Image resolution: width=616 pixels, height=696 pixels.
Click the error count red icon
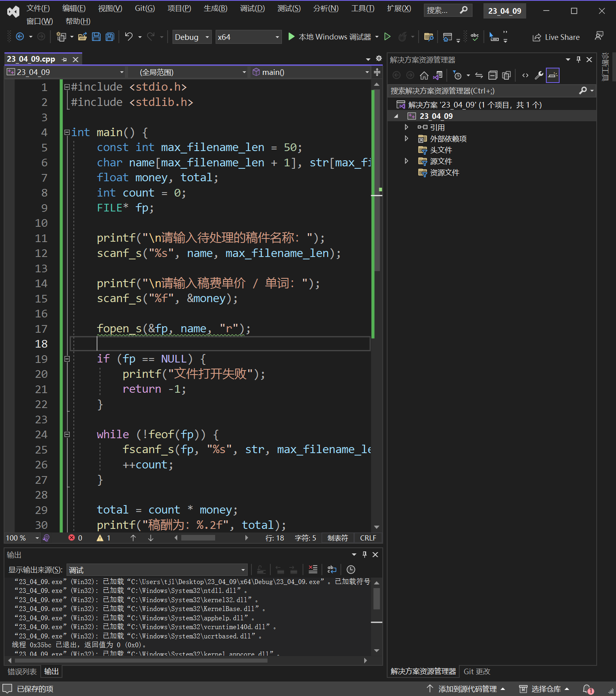pos(72,538)
